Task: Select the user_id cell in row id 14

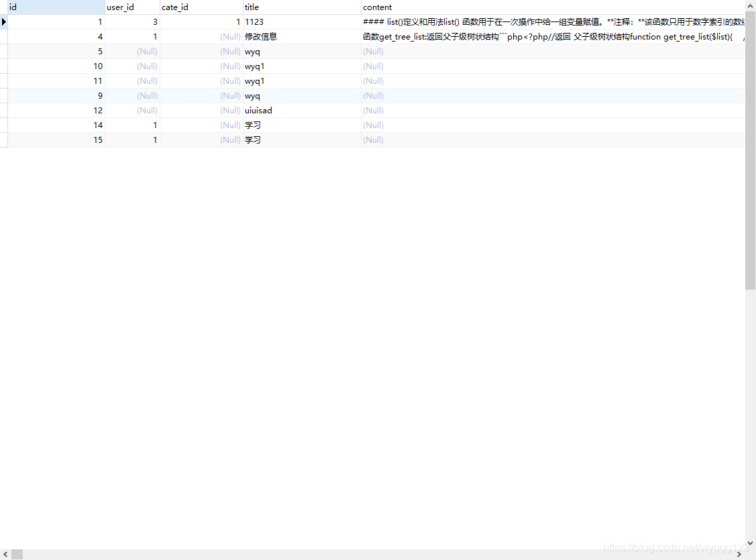Action: point(133,125)
